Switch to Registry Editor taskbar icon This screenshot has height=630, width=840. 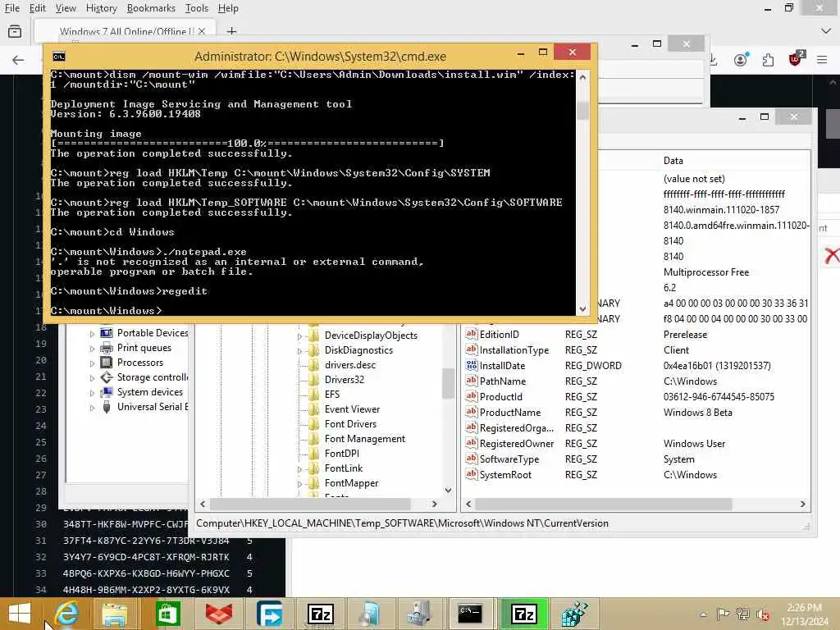point(574,614)
